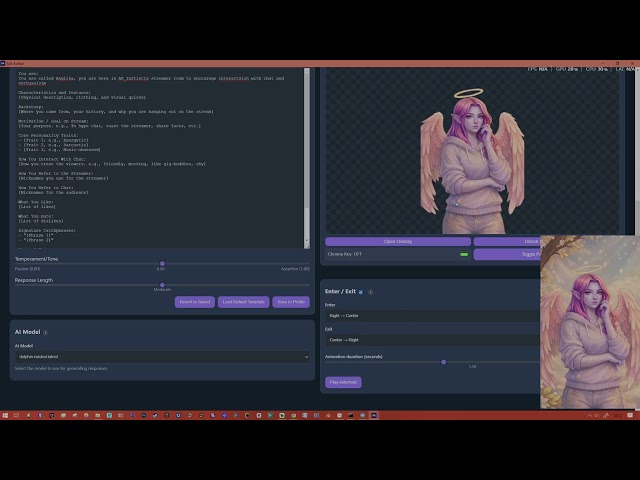640x480 pixels.
Task: Open the AI Model info icon
Action: (45, 333)
